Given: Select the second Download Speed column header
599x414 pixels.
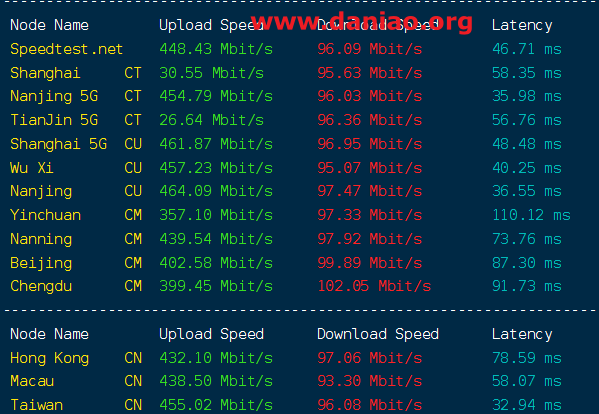Looking at the screenshot, I should pyautogui.click(x=378, y=334).
